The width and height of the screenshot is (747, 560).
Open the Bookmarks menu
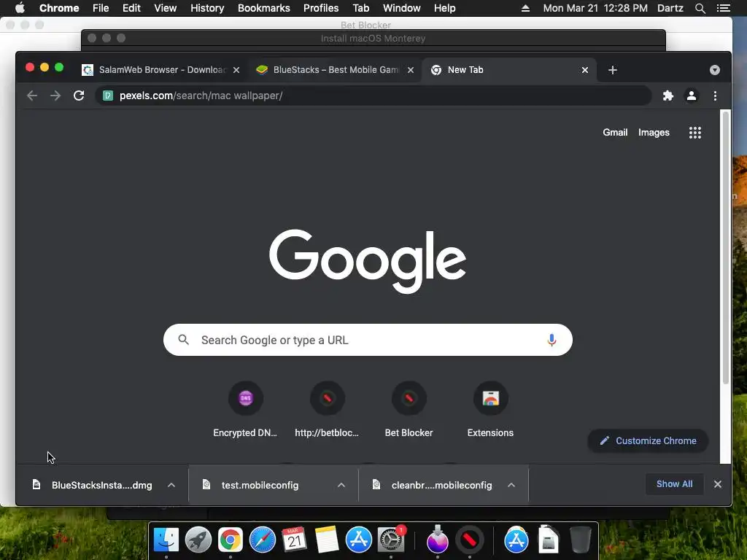click(264, 8)
